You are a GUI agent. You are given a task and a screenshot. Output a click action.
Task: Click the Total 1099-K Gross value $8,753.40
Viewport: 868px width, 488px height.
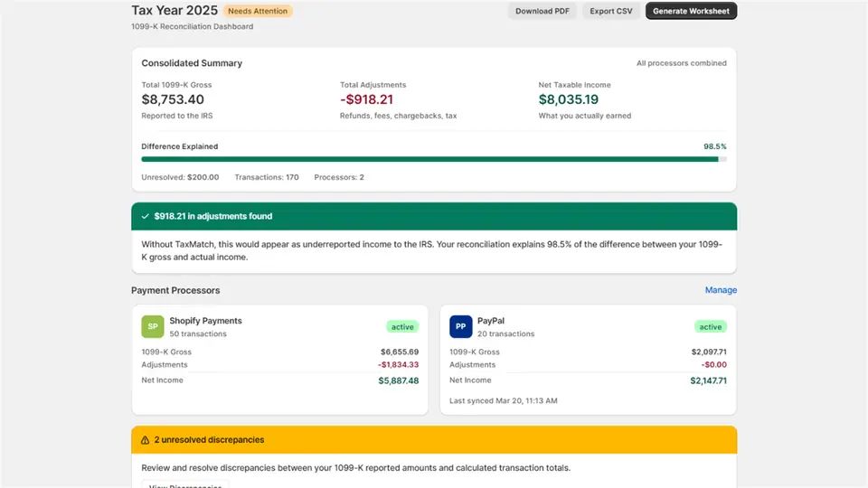tap(173, 99)
